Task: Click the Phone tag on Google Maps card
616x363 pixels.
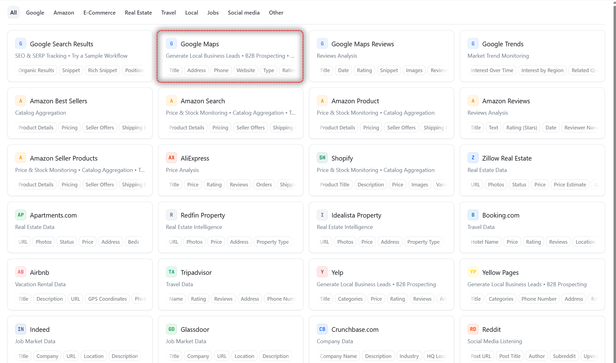Action: (x=221, y=70)
